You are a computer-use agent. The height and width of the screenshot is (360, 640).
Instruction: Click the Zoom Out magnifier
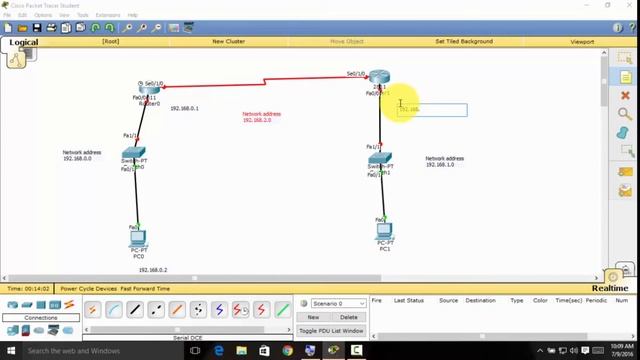pyautogui.click(x=156, y=28)
